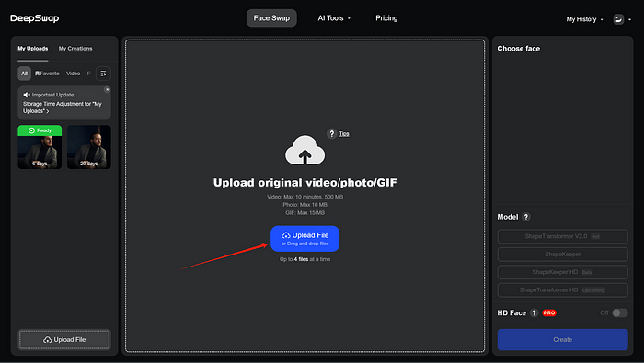The image size is (644, 363).
Task: Go to the Pricing page
Action: pos(386,18)
